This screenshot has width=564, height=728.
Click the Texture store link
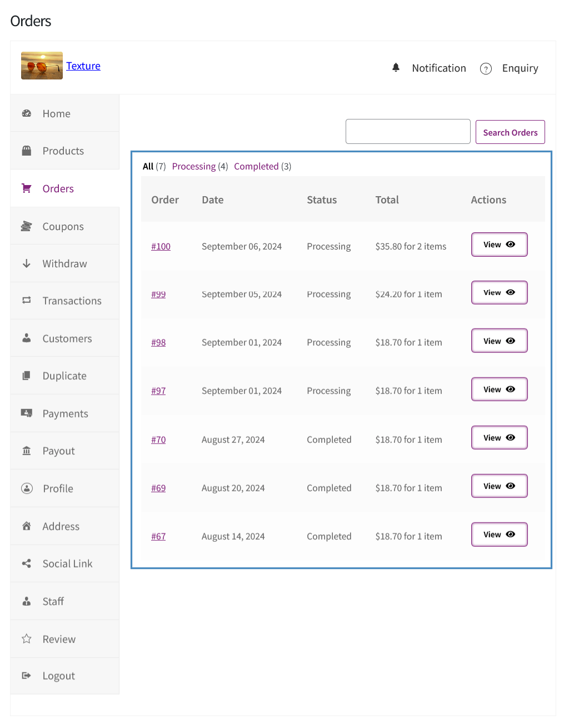pyautogui.click(x=83, y=65)
